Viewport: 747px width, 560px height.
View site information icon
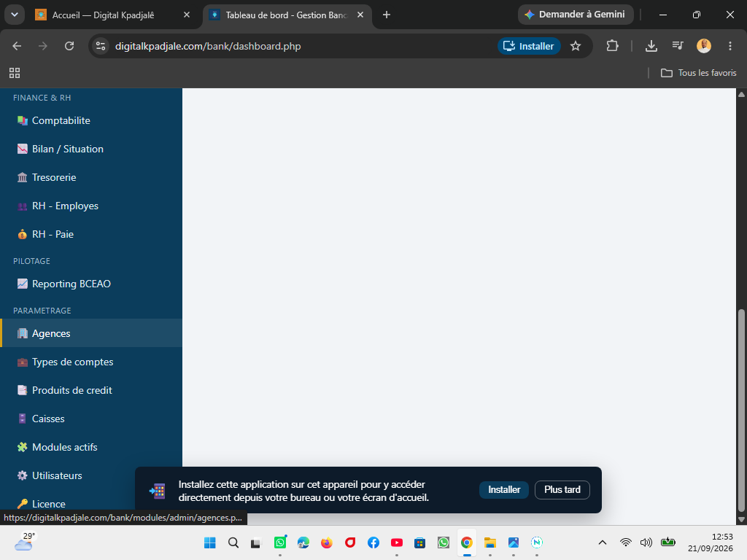pos(101,46)
